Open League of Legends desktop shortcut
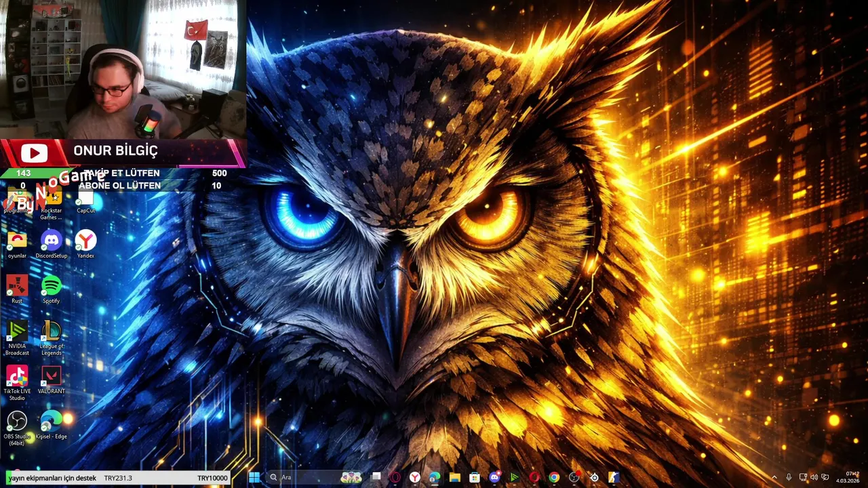Viewport: 868px width, 488px height. [x=51, y=339]
